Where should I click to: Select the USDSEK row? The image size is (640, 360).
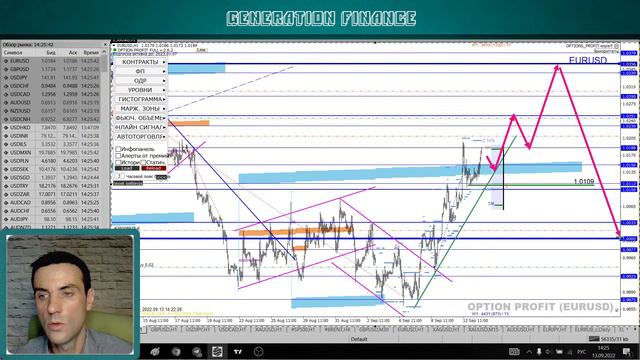point(52,169)
